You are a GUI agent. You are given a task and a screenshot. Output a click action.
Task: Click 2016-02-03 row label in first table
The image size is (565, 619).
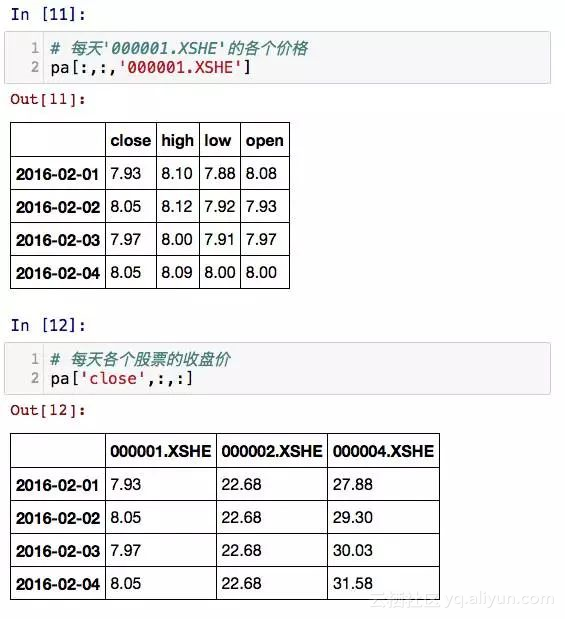click(x=58, y=240)
